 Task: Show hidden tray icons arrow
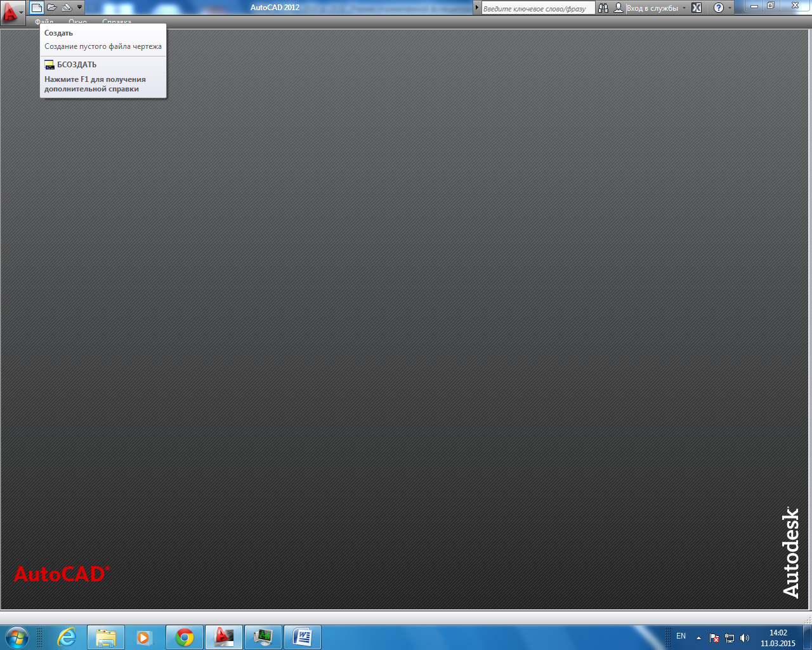click(x=698, y=638)
